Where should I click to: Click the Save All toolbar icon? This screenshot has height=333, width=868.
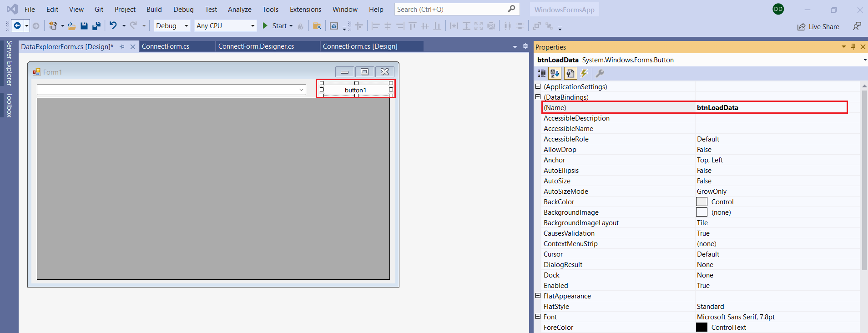[96, 26]
